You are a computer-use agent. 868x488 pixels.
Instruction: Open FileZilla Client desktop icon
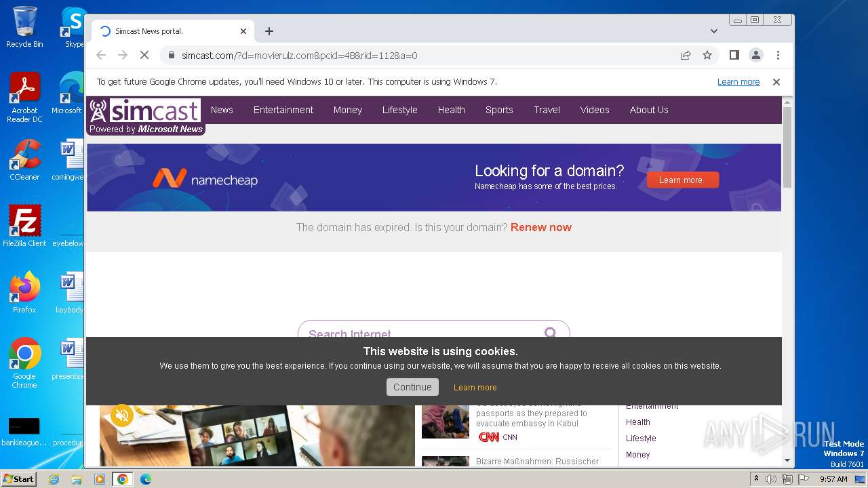pos(24,226)
